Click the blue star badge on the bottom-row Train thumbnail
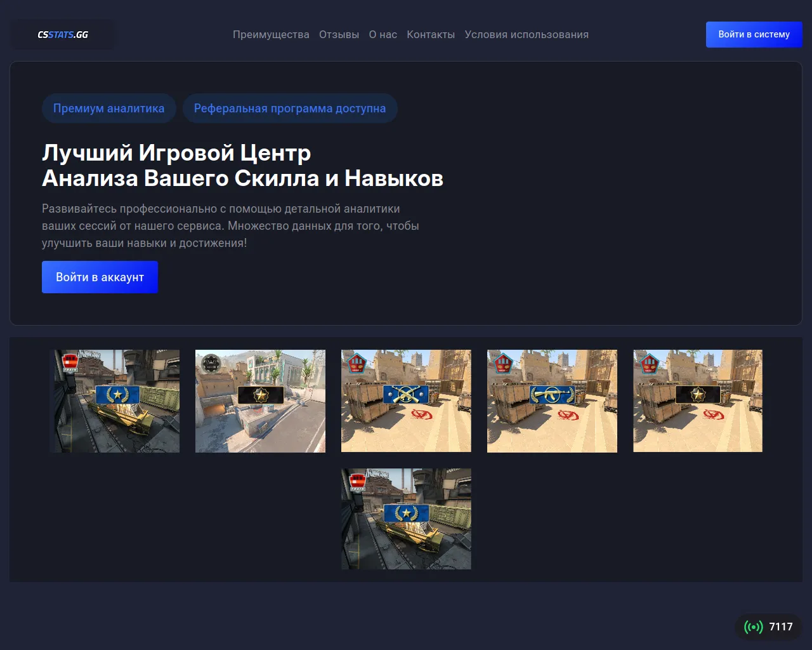Viewport: 812px width, 650px height. pyautogui.click(x=406, y=512)
